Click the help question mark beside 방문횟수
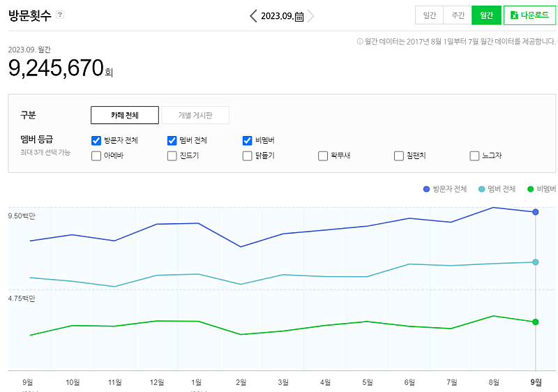Image resolution: width=558 pixels, height=392 pixels. (60, 15)
